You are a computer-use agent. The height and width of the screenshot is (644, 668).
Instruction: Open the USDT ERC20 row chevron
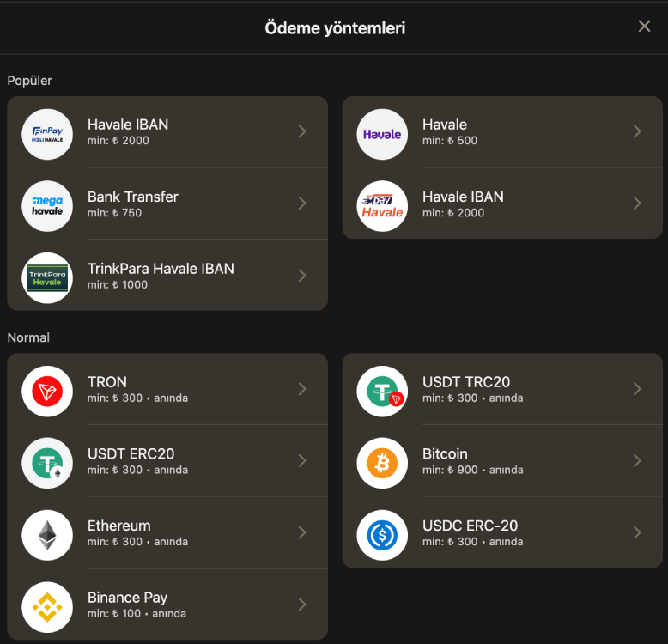302,460
